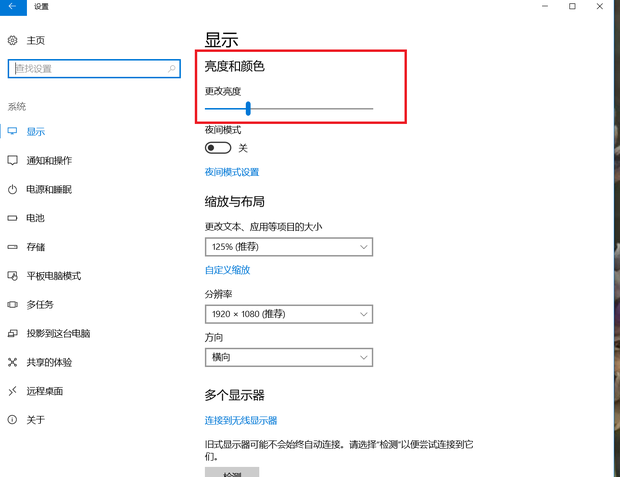Image resolution: width=620 pixels, height=477 pixels.
Task: Click the brightness slider track
Action: click(x=310, y=109)
